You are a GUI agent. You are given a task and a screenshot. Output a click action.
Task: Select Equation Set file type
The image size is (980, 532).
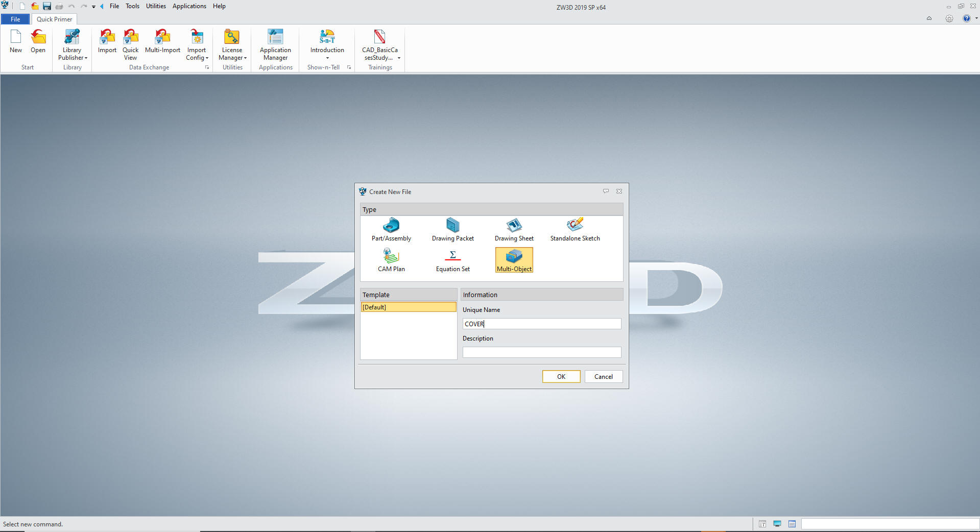pyautogui.click(x=452, y=260)
